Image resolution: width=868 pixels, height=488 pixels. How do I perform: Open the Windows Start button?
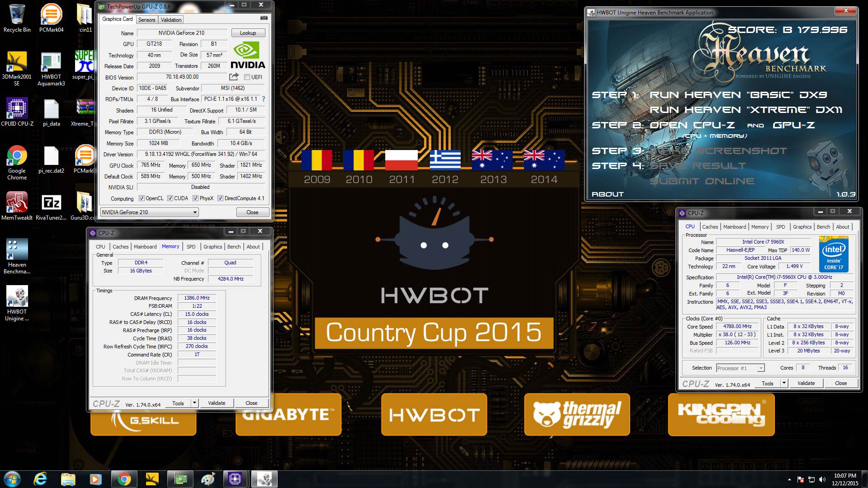coord(12,479)
